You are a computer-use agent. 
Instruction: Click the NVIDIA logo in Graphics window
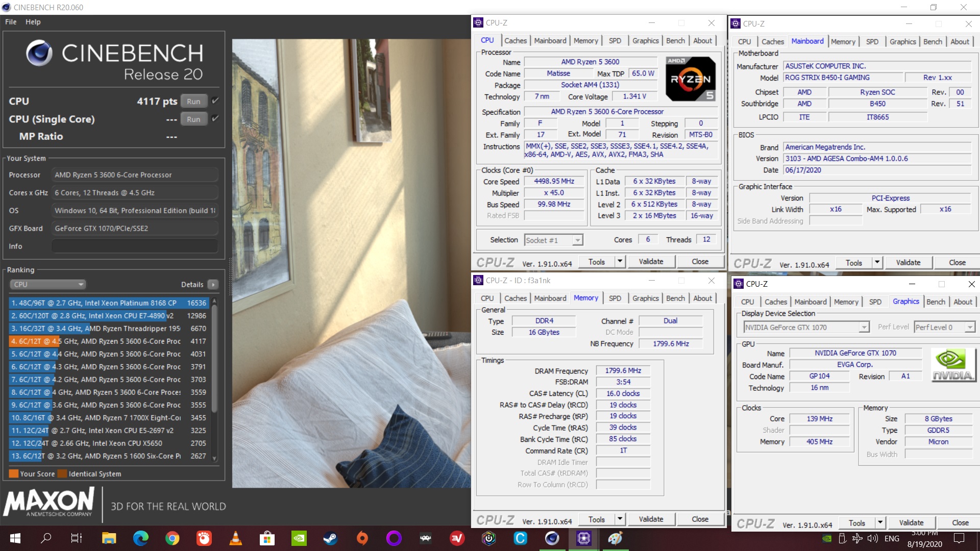[953, 365]
